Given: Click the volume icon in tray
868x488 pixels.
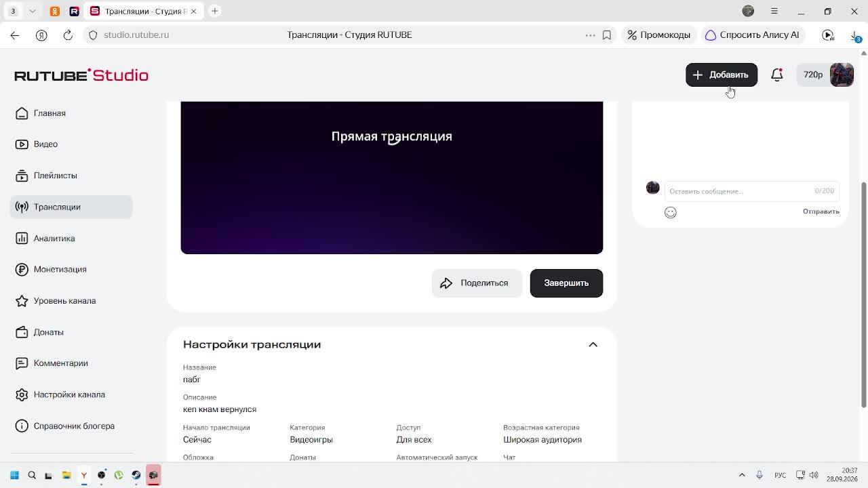Looking at the screenshot, I should pos(814,475).
